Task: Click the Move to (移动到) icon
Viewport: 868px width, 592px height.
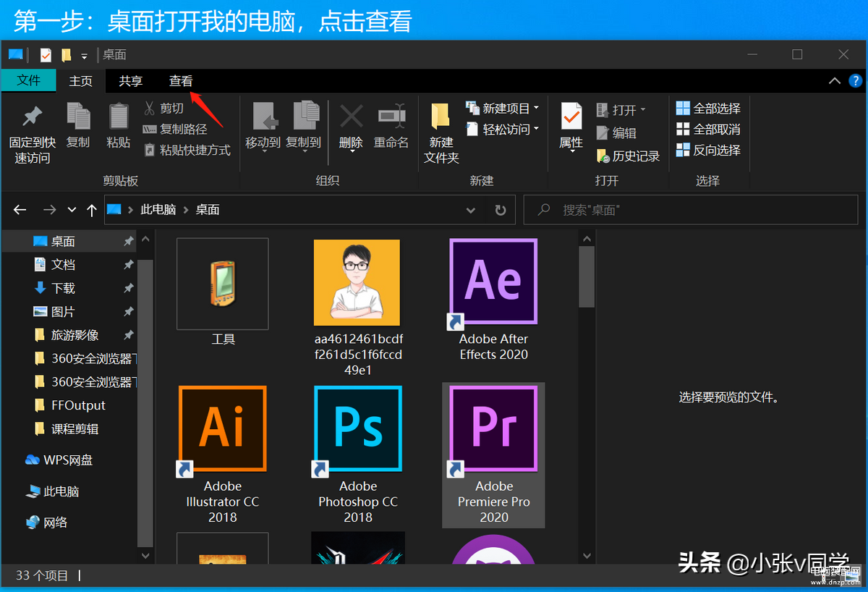Action: 264,116
